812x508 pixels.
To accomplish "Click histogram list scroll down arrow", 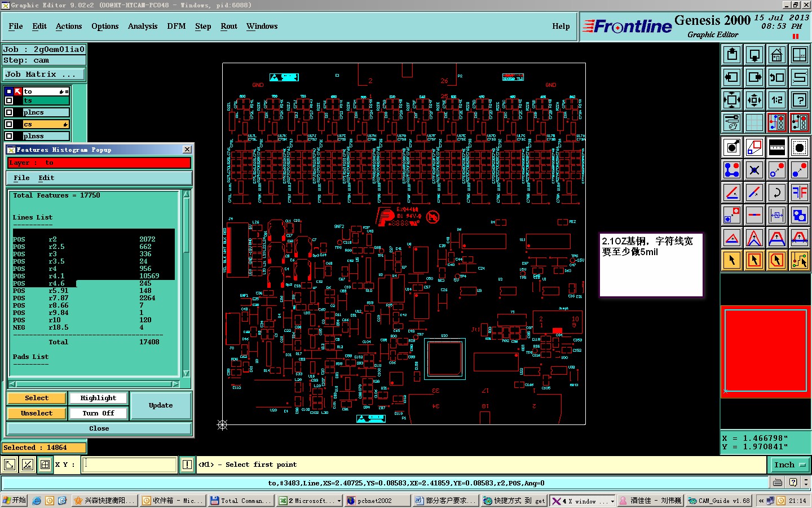I will click(186, 374).
